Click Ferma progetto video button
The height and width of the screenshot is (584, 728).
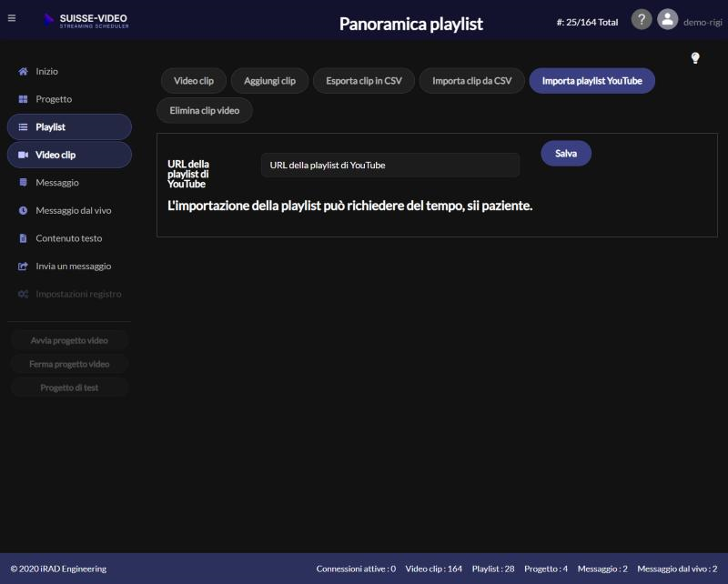(x=69, y=364)
